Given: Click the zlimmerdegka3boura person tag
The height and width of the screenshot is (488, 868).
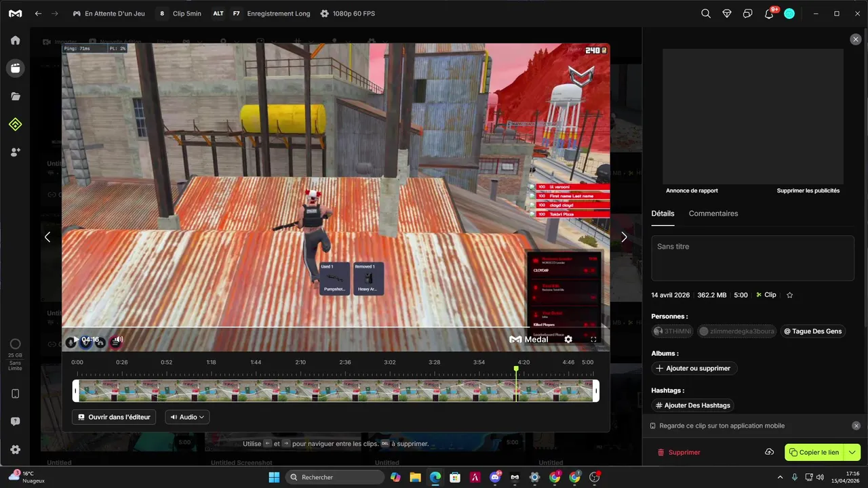Looking at the screenshot, I should 737,331.
